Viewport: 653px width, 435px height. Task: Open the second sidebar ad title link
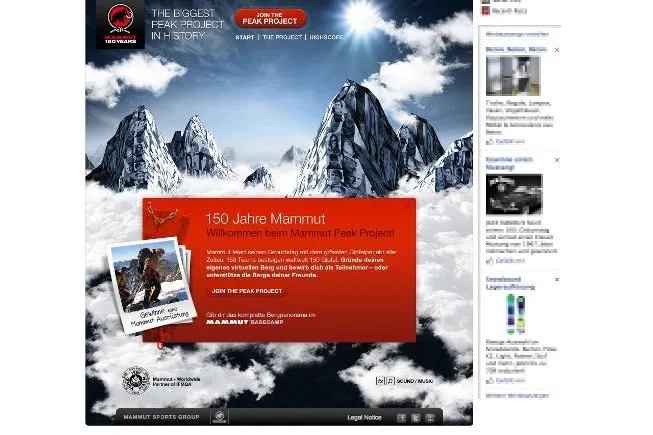[509, 163]
